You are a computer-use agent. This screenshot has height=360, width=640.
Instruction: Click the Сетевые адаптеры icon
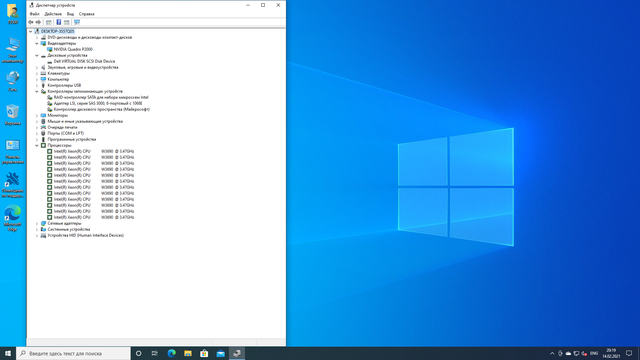pyautogui.click(x=43, y=223)
